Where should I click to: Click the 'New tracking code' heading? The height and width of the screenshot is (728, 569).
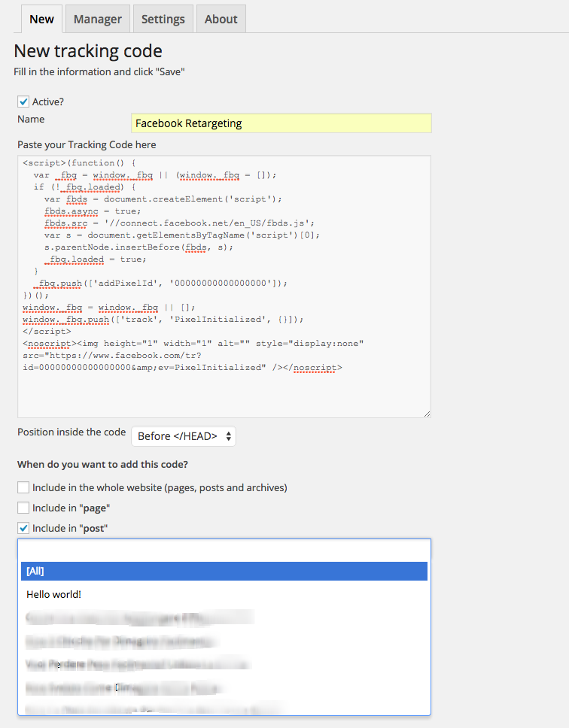[88, 51]
